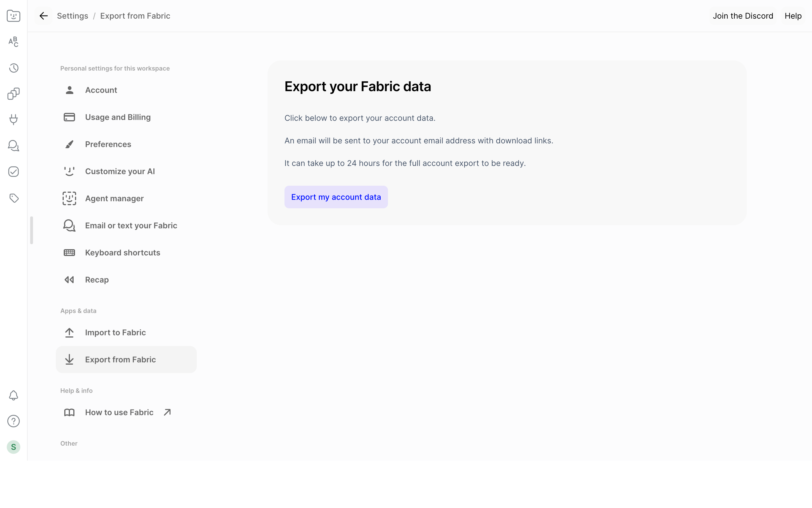Click the Import upload arrow icon
Image resolution: width=812 pixels, height=508 pixels.
pyautogui.click(x=69, y=333)
